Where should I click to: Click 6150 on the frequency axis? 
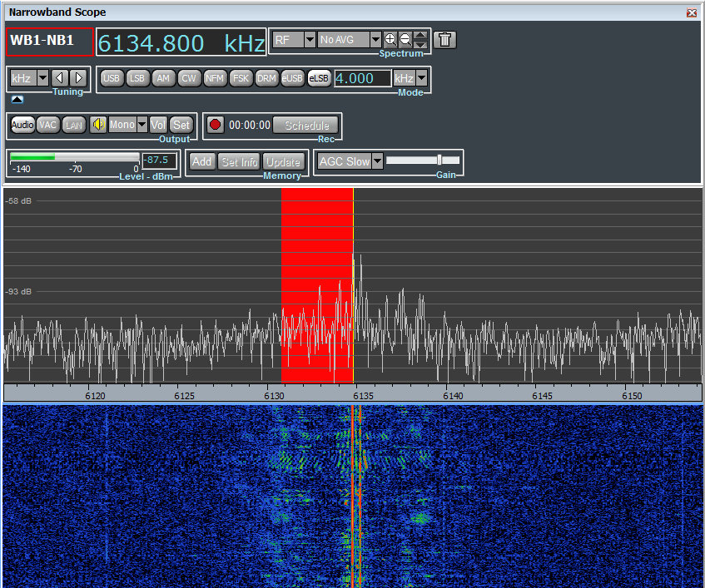632,396
